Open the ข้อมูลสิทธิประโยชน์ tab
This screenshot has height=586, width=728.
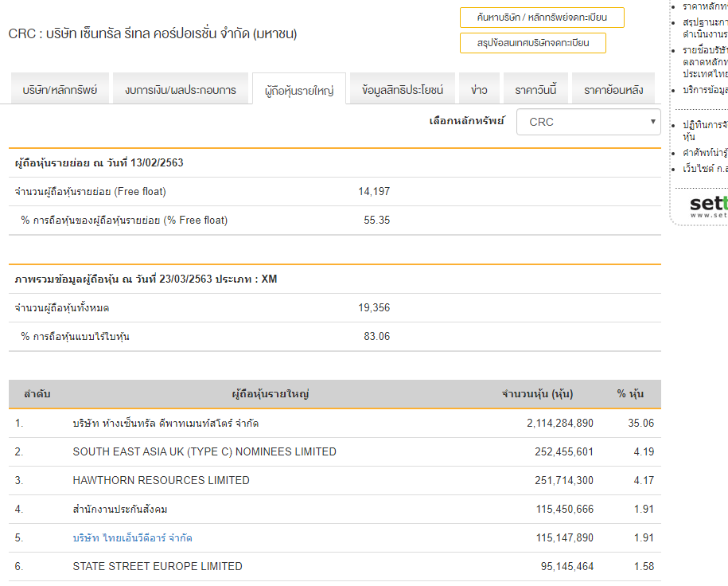[x=403, y=90]
